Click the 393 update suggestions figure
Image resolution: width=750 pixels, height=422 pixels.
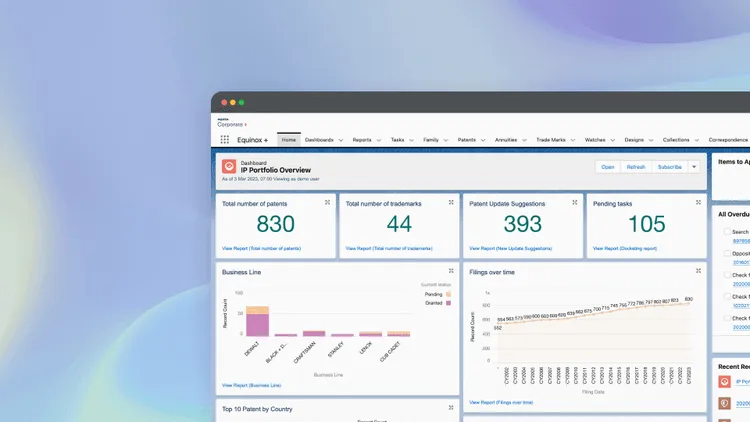523,224
